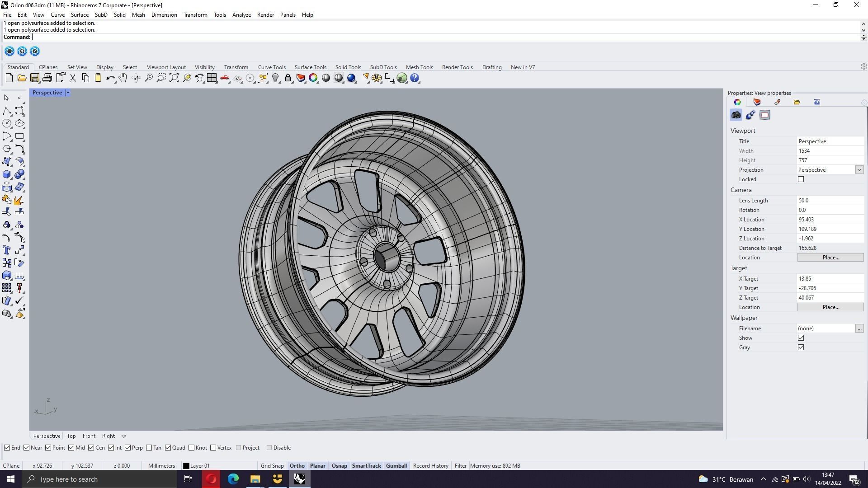Screen dimensions: 868x488
Task: Switch to the Top viewport tab
Action: pos(71,436)
